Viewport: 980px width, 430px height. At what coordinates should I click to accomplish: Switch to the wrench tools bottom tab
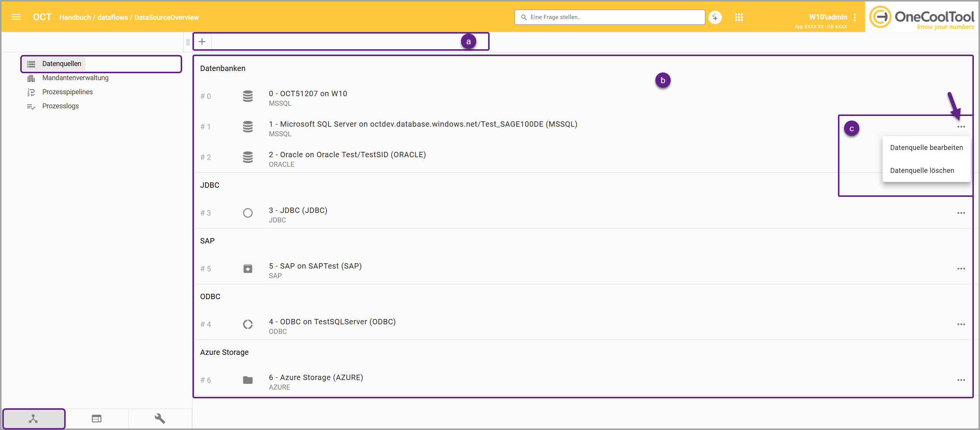point(160,419)
